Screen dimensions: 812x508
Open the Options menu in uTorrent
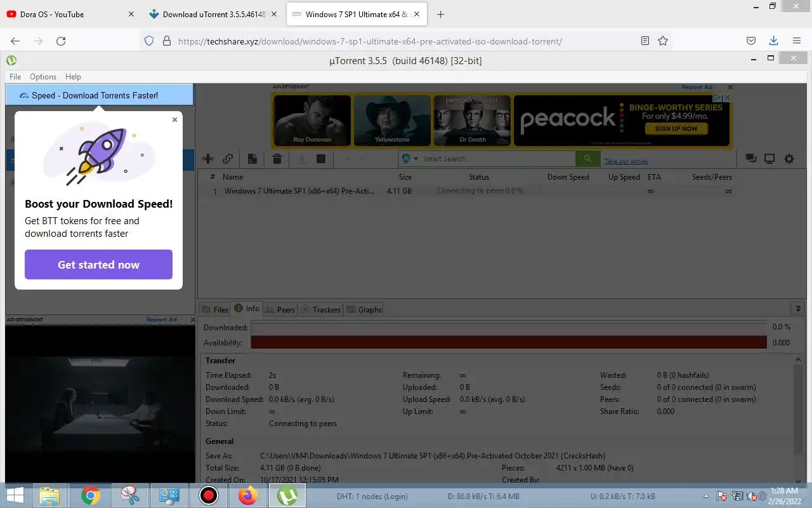pos(43,77)
